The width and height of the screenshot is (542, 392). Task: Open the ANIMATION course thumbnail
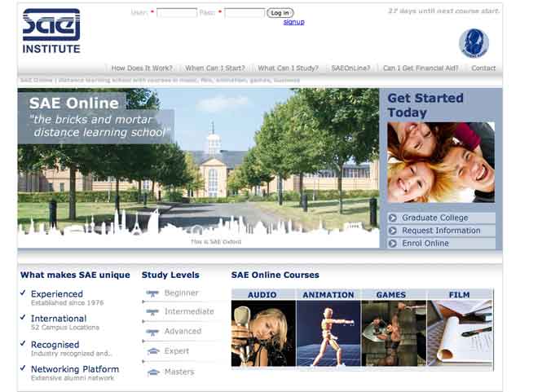pyautogui.click(x=328, y=333)
